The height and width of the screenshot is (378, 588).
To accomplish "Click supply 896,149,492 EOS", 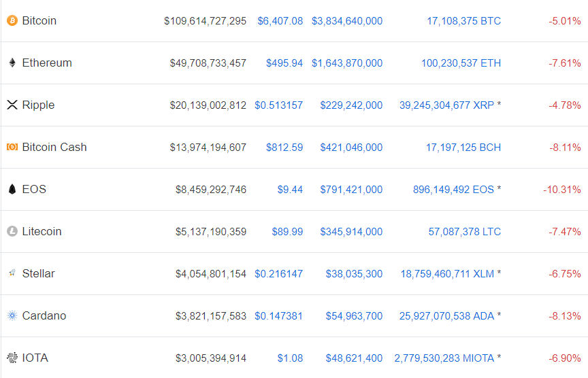I will pyautogui.click(x=453, y=190).
